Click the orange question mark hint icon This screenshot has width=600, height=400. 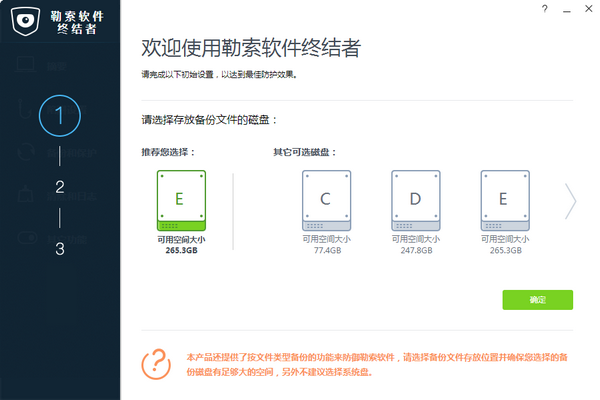(156, 364)
